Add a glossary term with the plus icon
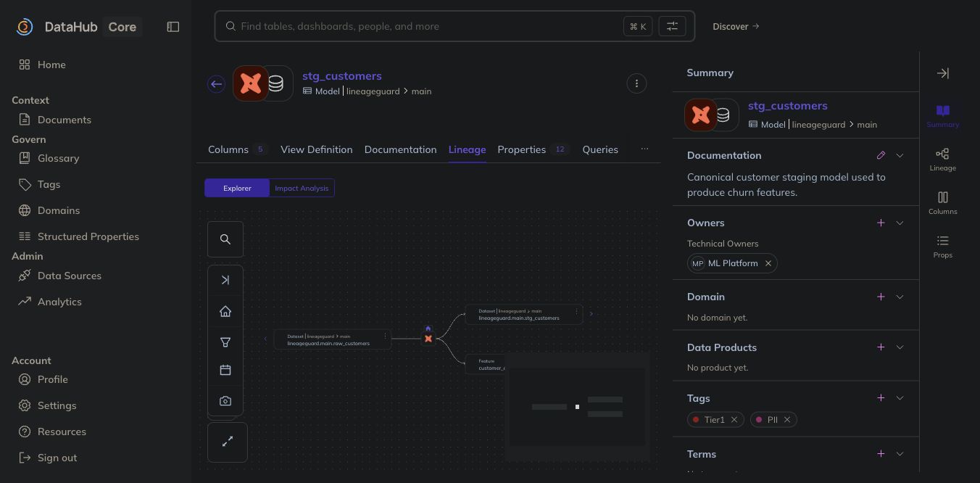 pyautogui.click(x=881, y=453)
